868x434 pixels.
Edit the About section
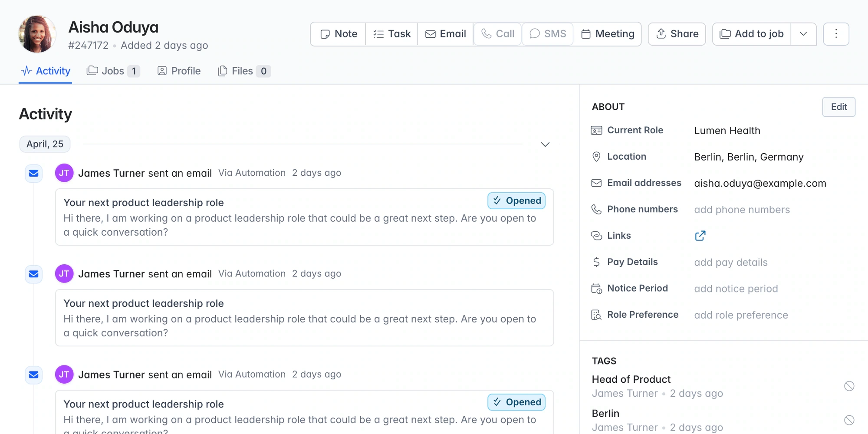838,107
